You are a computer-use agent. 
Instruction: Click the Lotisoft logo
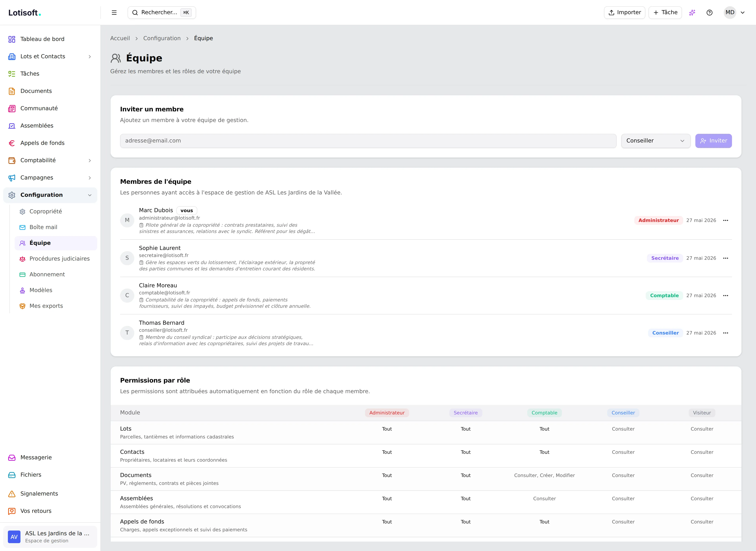[x=25, y=13]
